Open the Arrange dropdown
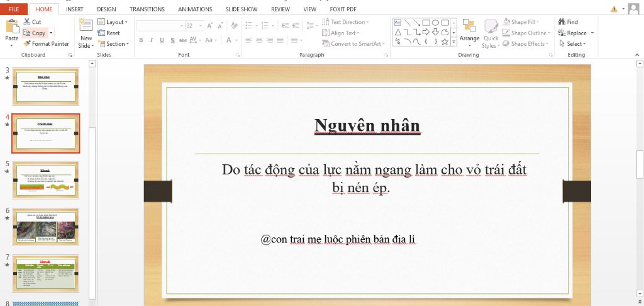Image resolution: width=644 pixels, height=306 pixels. [x=469, y=34]
